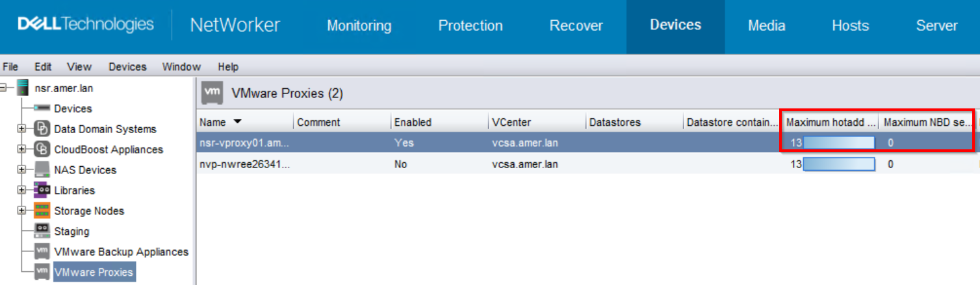This screenshot has height=285, width=980.
Task: Select the VMware Backup Appliances icon
Action: (x=42, y=252)
